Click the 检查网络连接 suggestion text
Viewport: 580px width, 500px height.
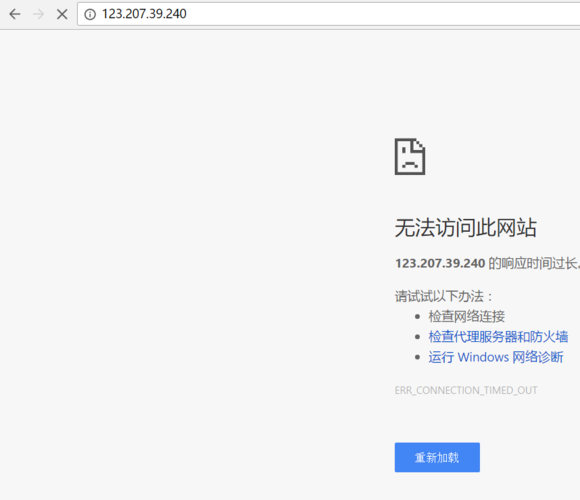(x=466, y=317)
